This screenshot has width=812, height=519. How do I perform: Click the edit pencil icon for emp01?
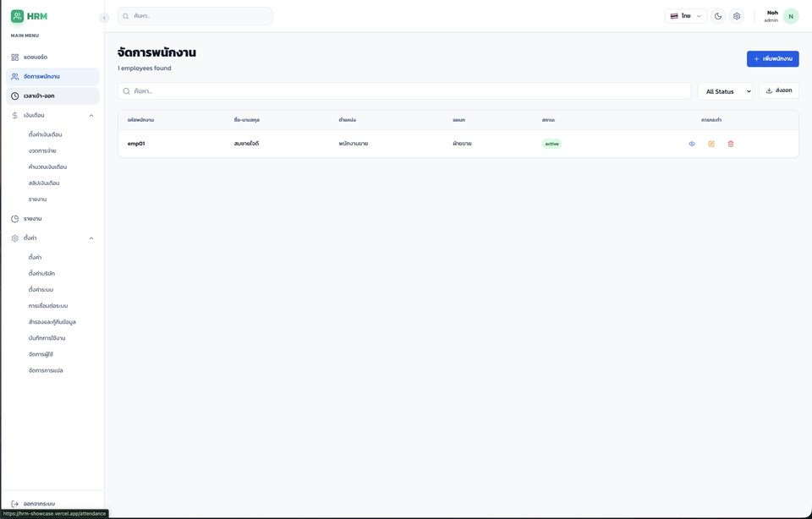coord(711,144)
